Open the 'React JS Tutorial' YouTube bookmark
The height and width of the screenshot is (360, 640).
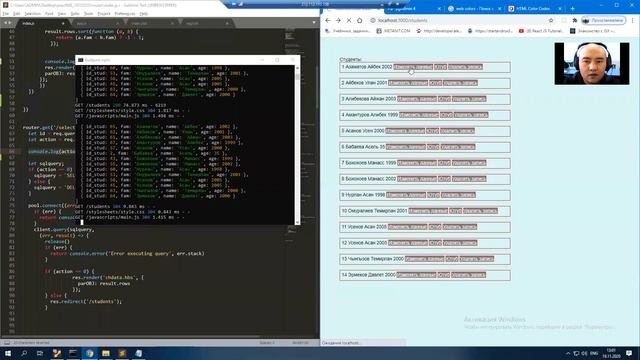541,31
